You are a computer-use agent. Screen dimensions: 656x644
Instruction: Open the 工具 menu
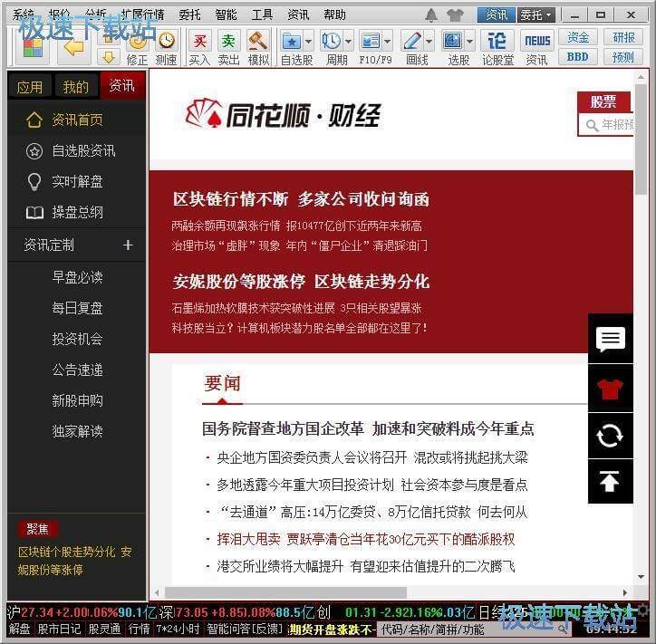coord(263,15)
